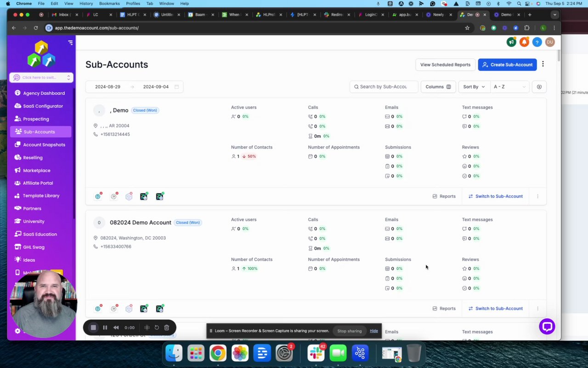Reload the page in Chrome
588x368 pixels.
click(36, 28)
